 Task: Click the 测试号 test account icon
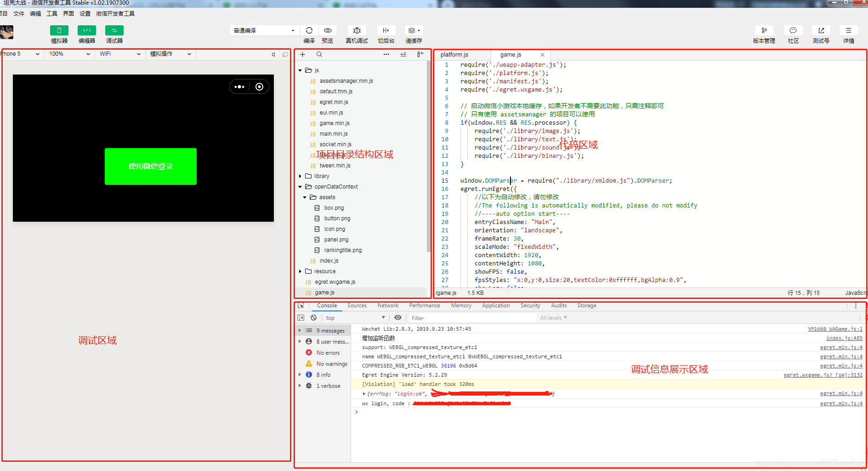click(x=821, y=30)
